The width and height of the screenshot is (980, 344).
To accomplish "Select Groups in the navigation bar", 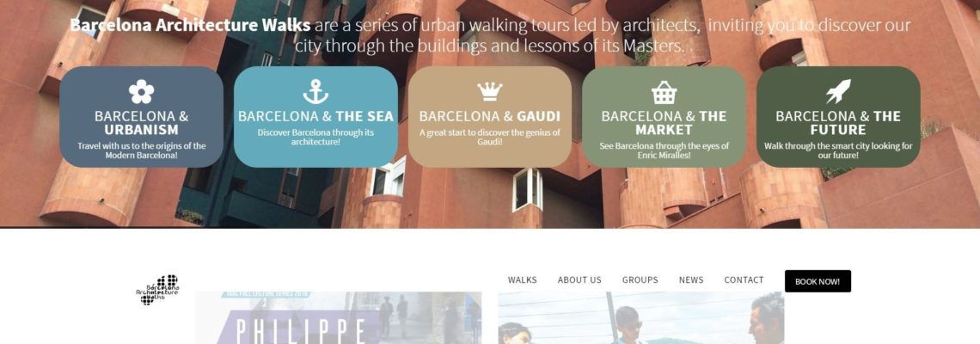I will (640, 280).
